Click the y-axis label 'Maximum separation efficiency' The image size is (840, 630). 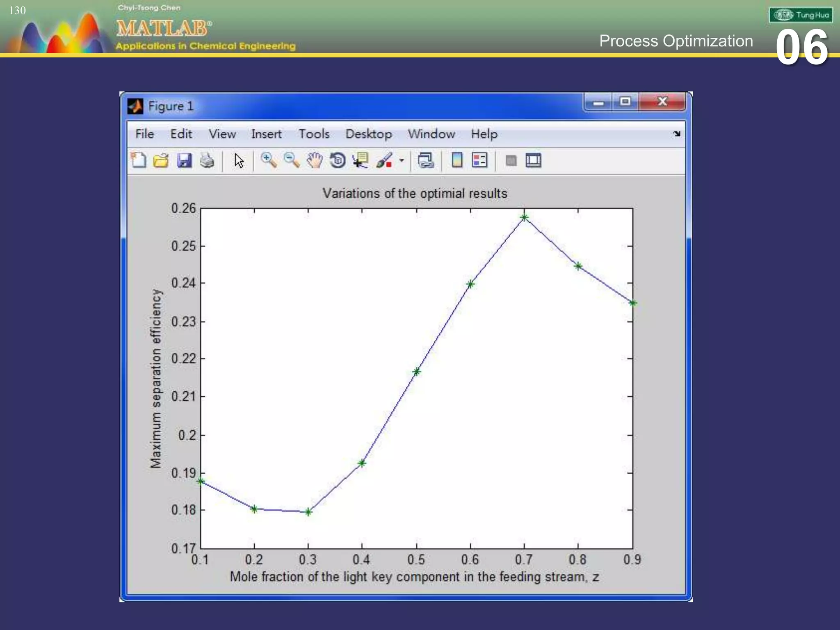(x=156, y=379)
